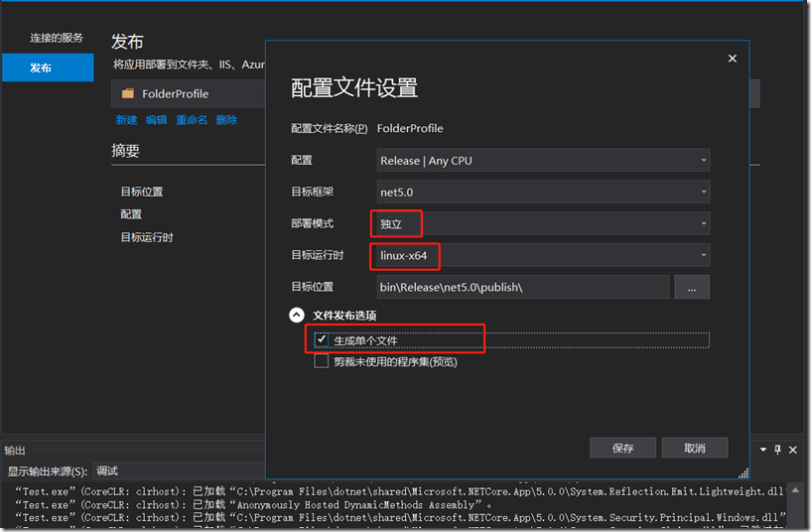Viewport: 811px width, 532px height.
Task: Click the 保存 save button
Action: point(622,448)
